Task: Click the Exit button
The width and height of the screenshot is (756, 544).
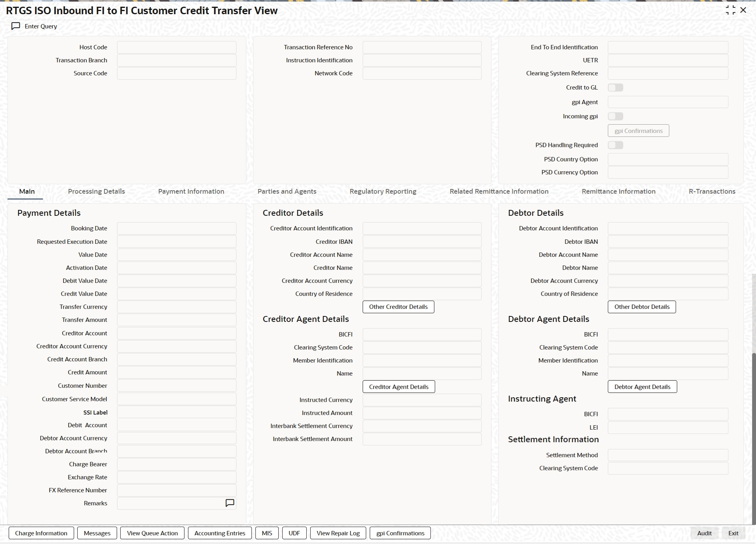Action: (x=733, y=533)
